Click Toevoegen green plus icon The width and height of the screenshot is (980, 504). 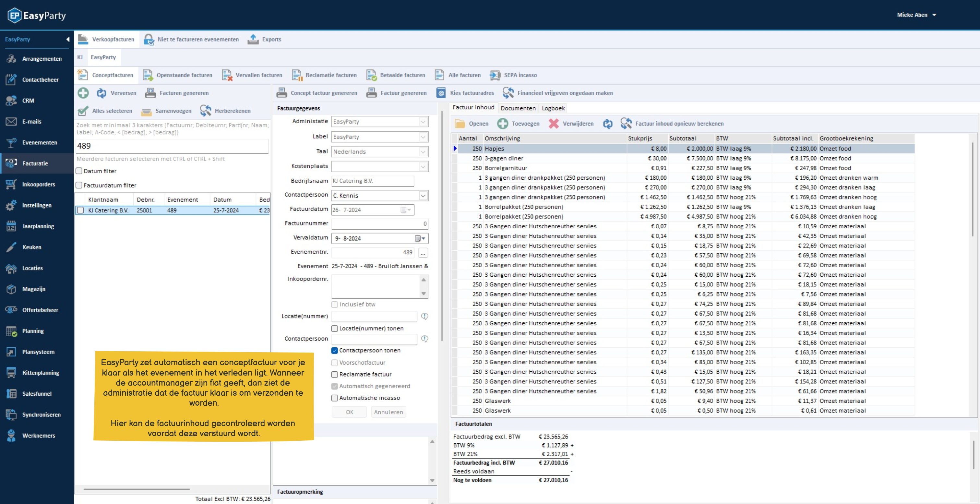pos(503,124)
